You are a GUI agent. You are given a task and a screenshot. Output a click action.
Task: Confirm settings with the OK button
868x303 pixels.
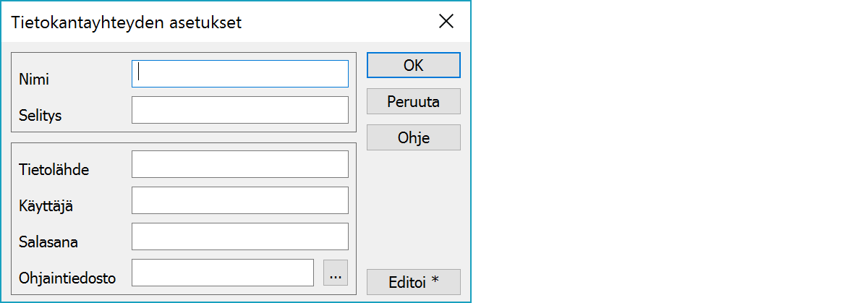coord(413,65)
